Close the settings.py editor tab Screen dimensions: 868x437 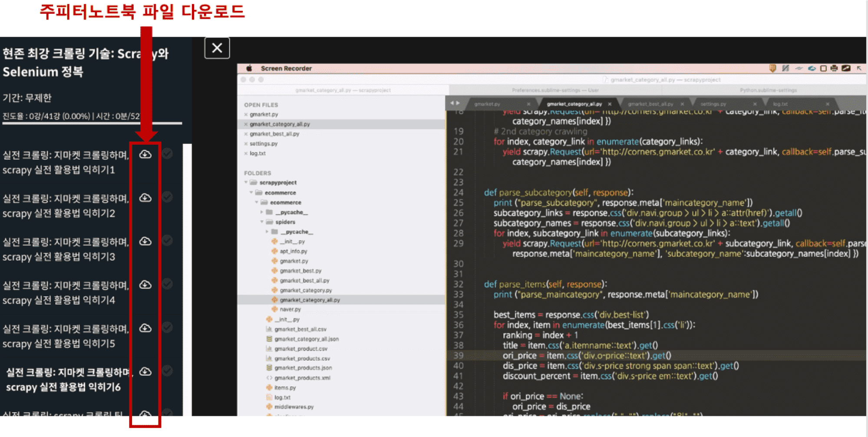click(755, 104)
